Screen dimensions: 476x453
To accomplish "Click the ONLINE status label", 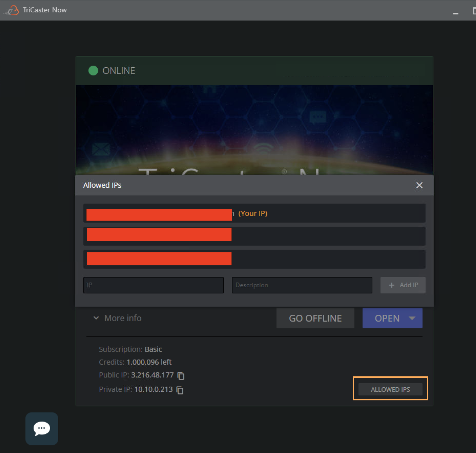I will tap(119, 71).
